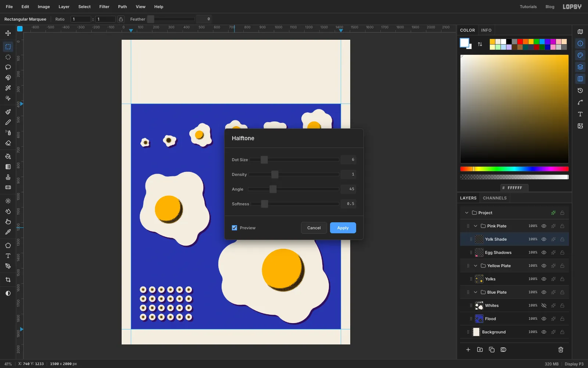This screenshot has width=588, height=368.
Task: Swap foreground and background colors
Action: tap(480, 44)
